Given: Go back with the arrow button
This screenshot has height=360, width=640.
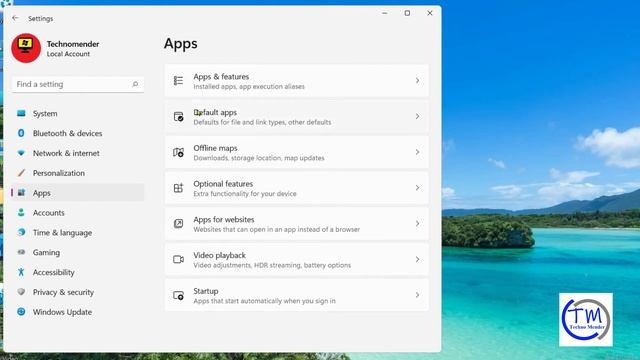Looking at the screenshot, I should click(x=15, y=18).
